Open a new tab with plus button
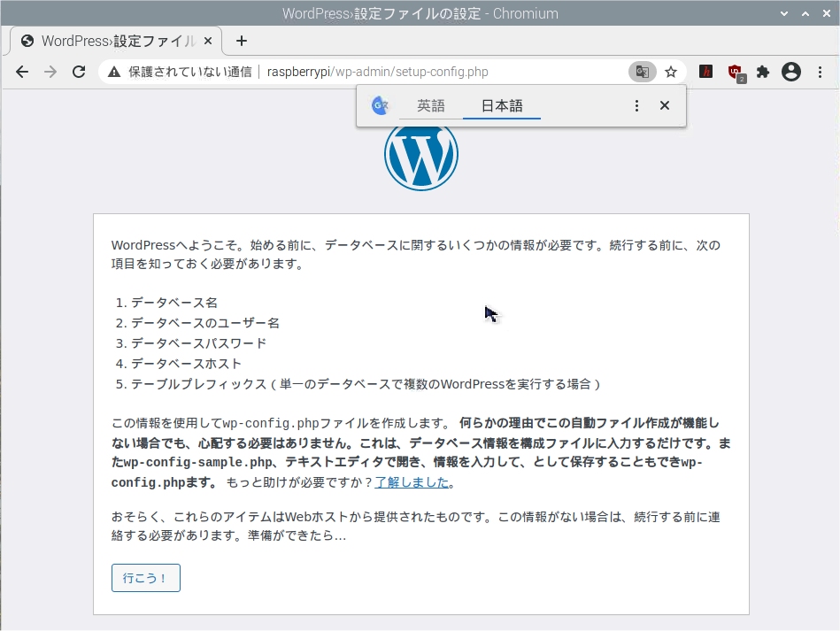The height and width of the screenshot is (631, 840). 242,41
